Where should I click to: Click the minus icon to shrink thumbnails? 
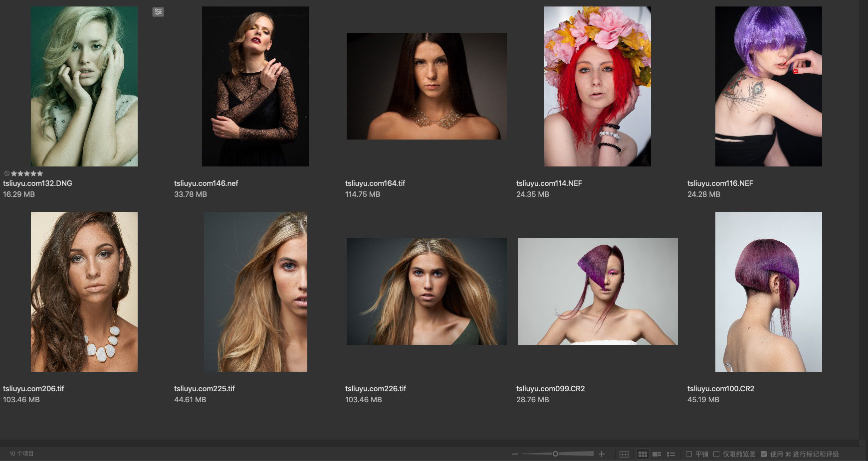(514, 454)
